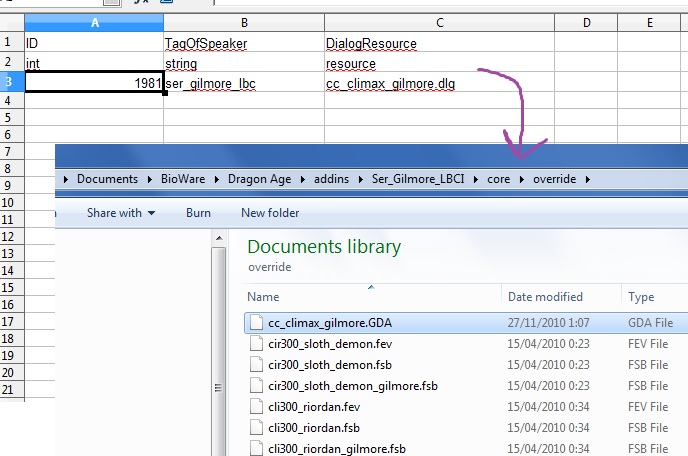Expand the arrow after core breadcrumb
The width and height of the screenshot is (688, 456).
click(x=522, y=180)
